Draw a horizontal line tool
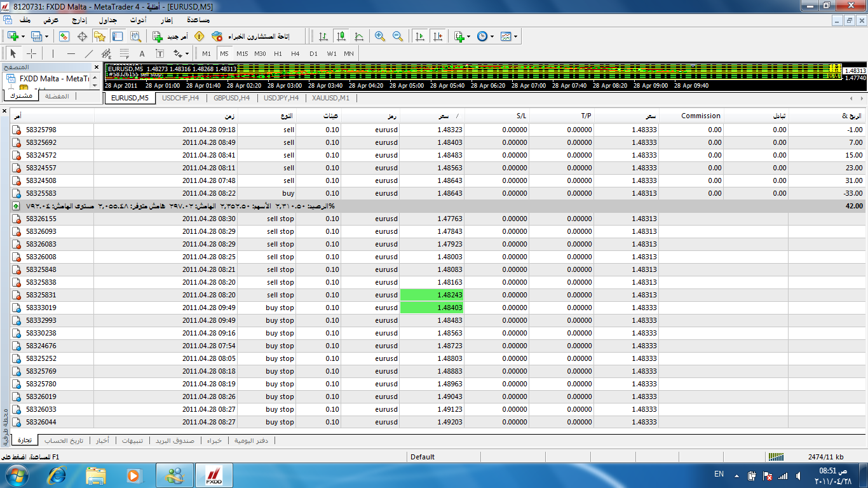Screen dimensions: 868x488 [71, 53]
